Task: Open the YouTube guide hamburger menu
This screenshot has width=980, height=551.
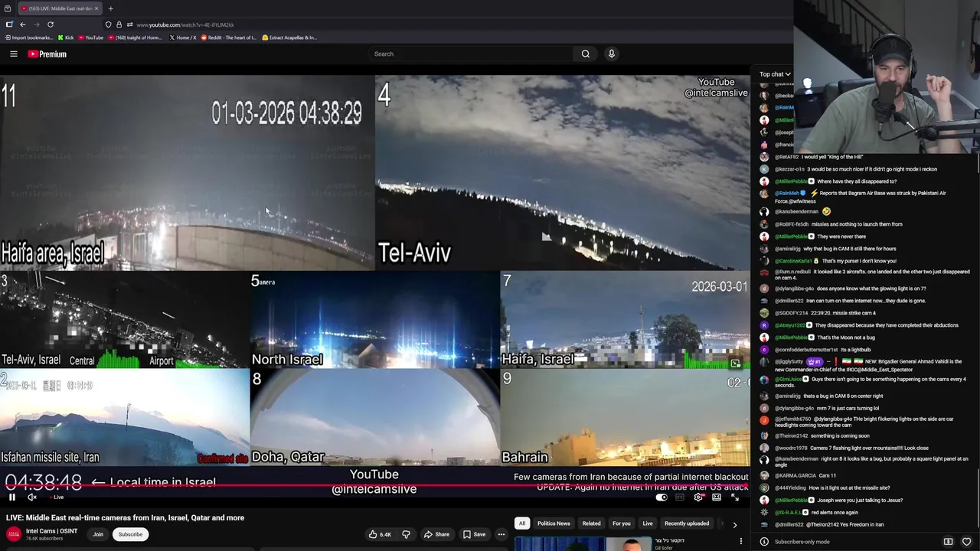Action: click(x=13, y=54)
